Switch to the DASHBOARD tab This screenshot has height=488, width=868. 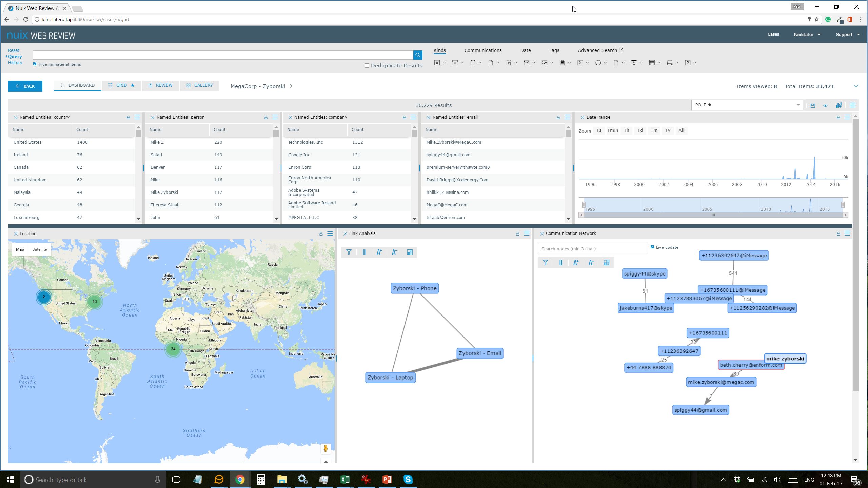(x=78, y=85)
